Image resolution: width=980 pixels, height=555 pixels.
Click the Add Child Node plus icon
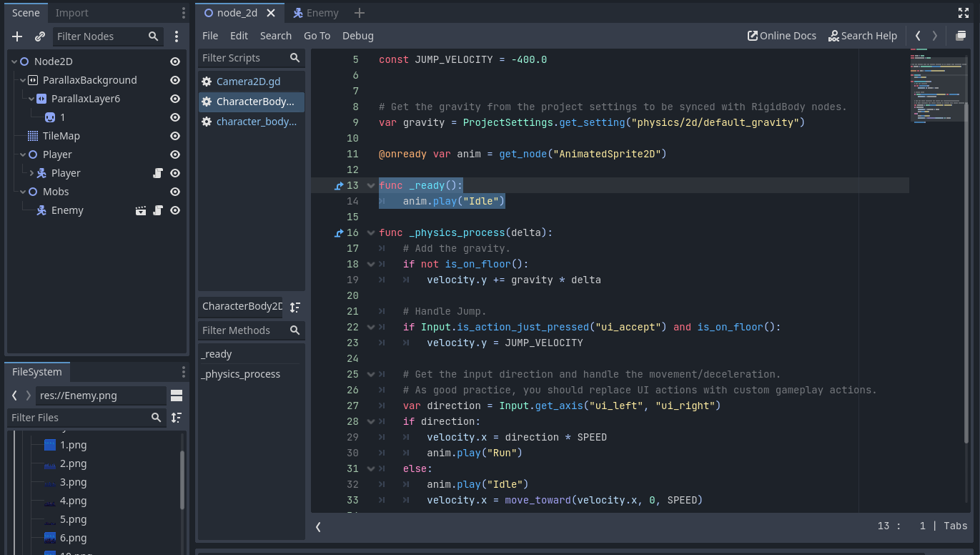point(17,36)
